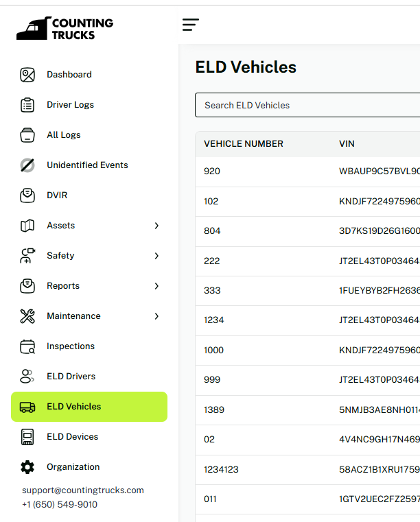Click the Inspections calendar icon

pos(27,346)
